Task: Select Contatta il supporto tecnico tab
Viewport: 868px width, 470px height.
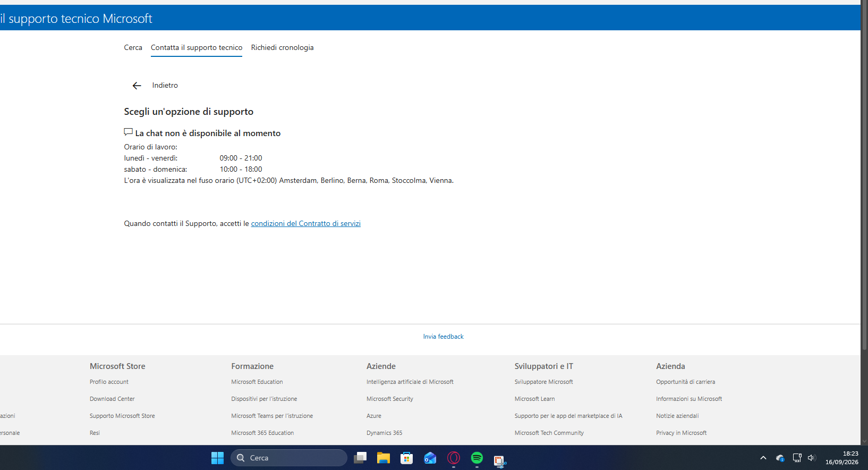Action: [x=197, y=47]
